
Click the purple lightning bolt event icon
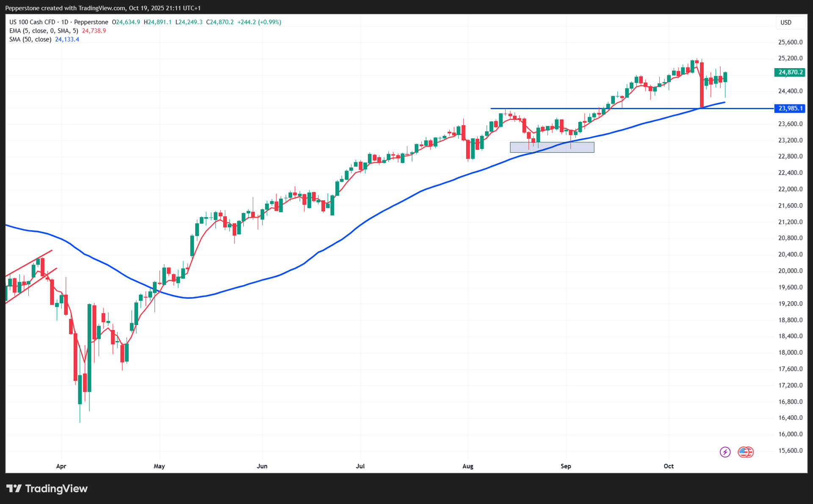coord(725,452)
